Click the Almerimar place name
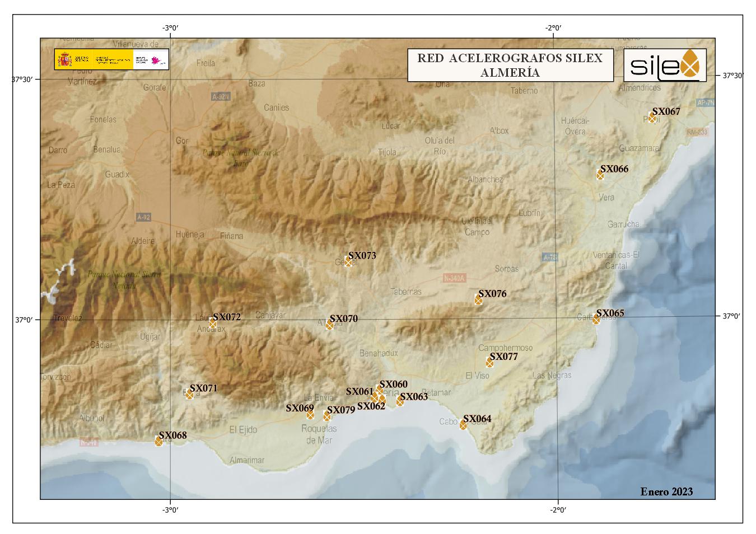756x534 pixels. pos(247,460)
